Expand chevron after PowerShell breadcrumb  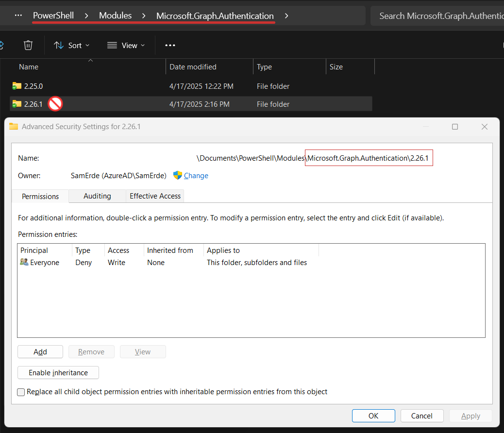click(86, 16)
